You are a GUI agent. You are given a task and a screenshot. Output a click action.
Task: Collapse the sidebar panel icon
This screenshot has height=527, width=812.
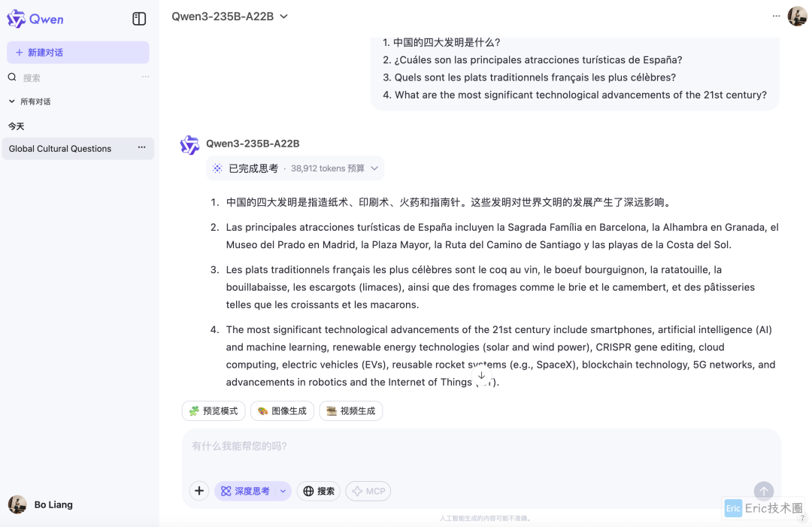coord(139,19)
